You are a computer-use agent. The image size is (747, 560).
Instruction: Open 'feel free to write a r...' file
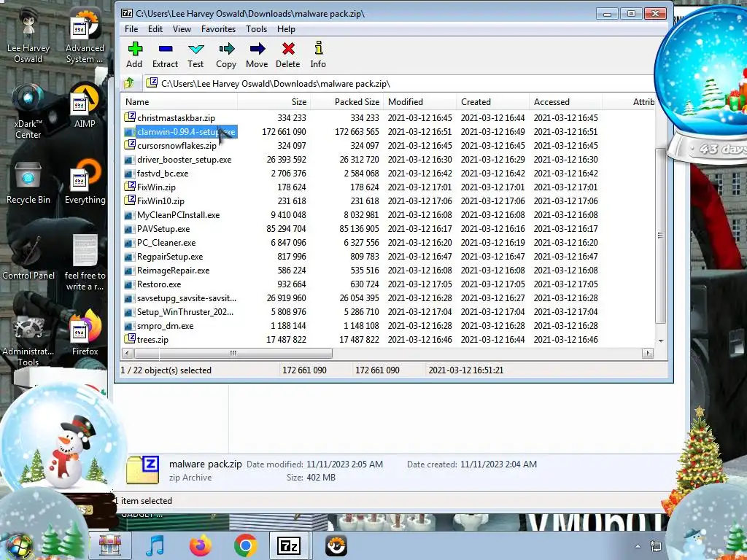coord(85,262)
